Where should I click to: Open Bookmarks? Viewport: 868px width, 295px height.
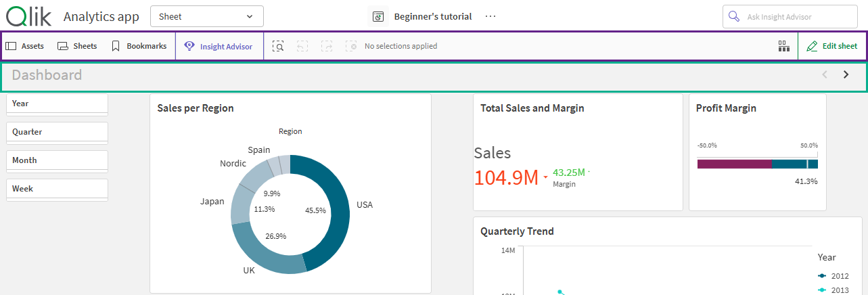139,46
